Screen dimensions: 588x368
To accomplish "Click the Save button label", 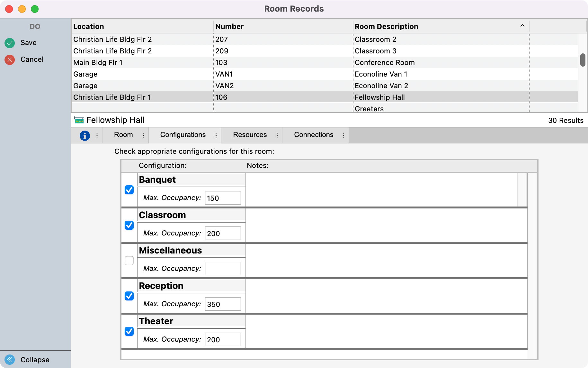I will point(28,43).
